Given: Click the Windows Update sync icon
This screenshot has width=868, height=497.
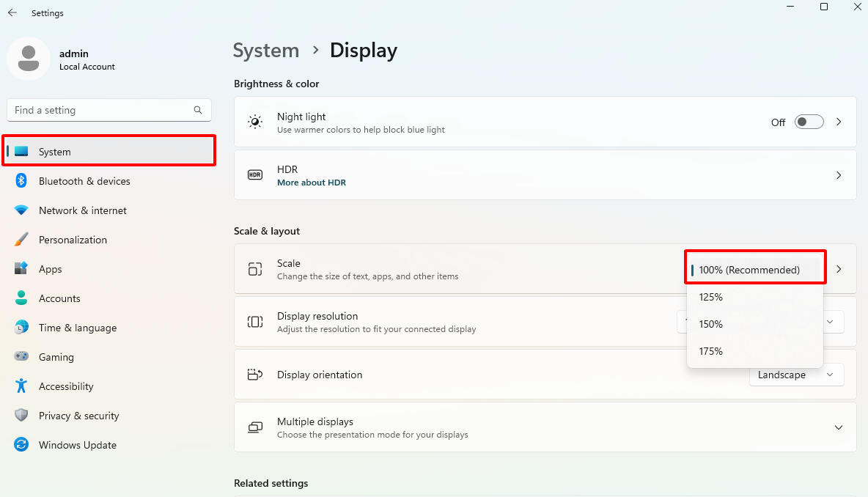Looking at the screenshot, I should [21, 444].
